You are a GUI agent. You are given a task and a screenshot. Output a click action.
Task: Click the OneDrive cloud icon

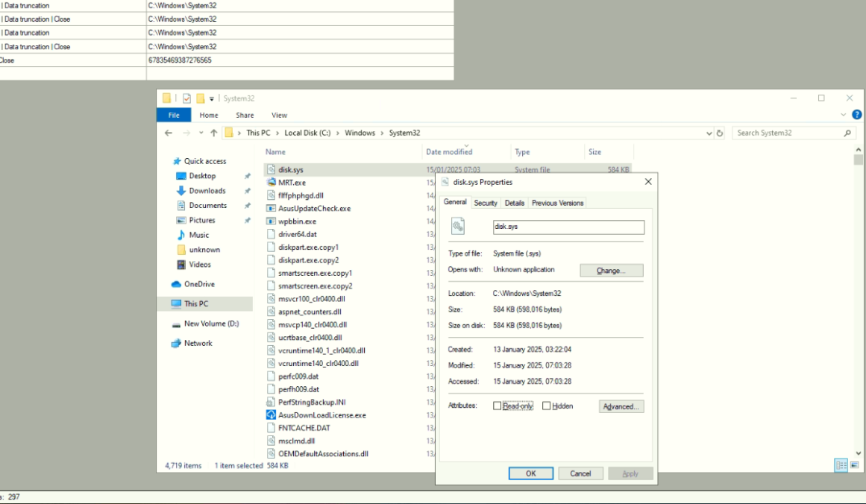pos(176,284)
